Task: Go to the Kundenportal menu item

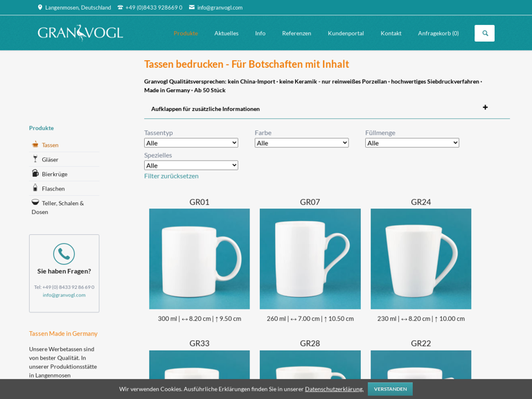Action: pyautogui.click(x=346, y=33)
